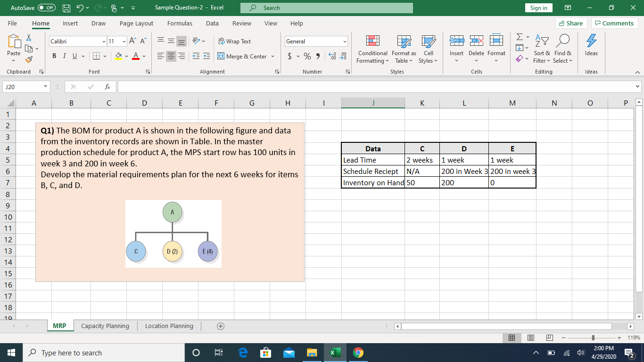This screenshot has height=362, width=644.
Task: Click the AutoSum icon
Action: [x=520, y=36]
